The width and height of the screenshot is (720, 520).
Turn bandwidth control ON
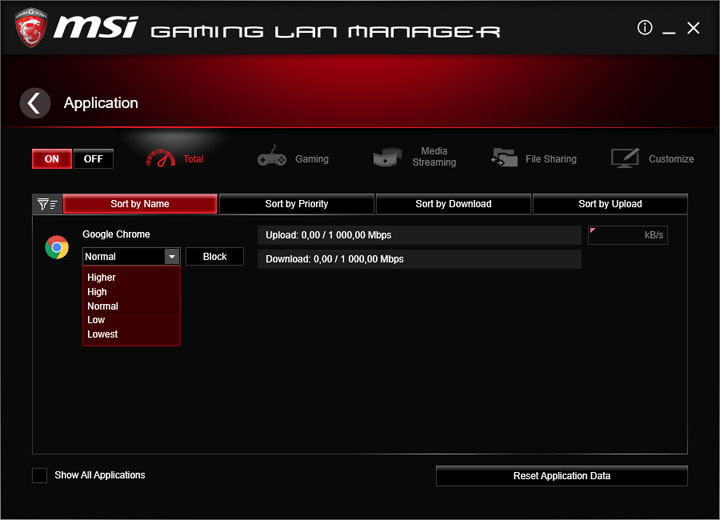pos(52,159)
